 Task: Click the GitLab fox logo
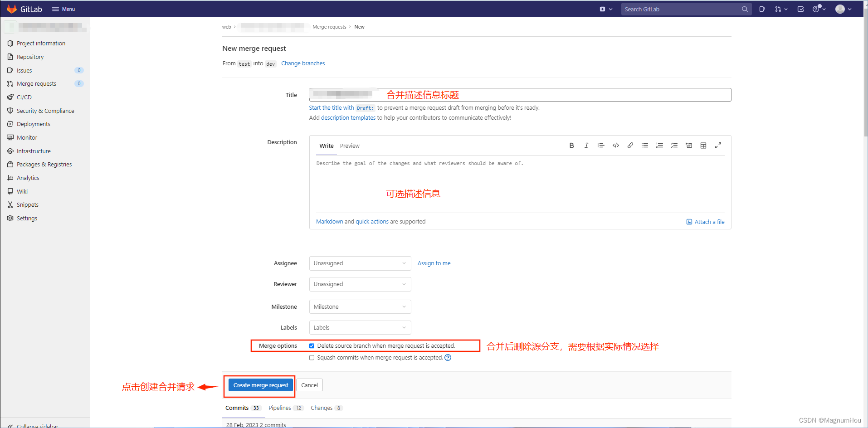12,9
